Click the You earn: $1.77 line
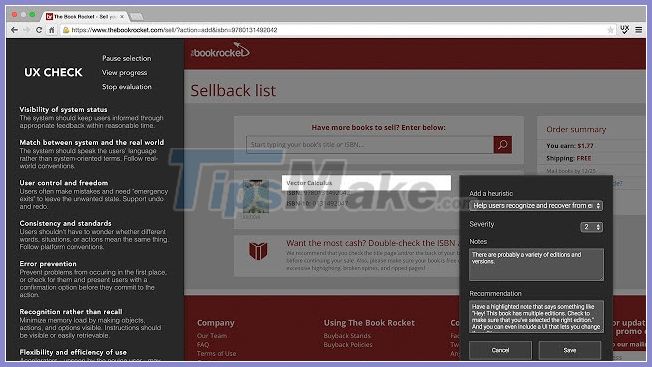The width and height of the screenshot is (652, 367). click(x=570, y=146)
